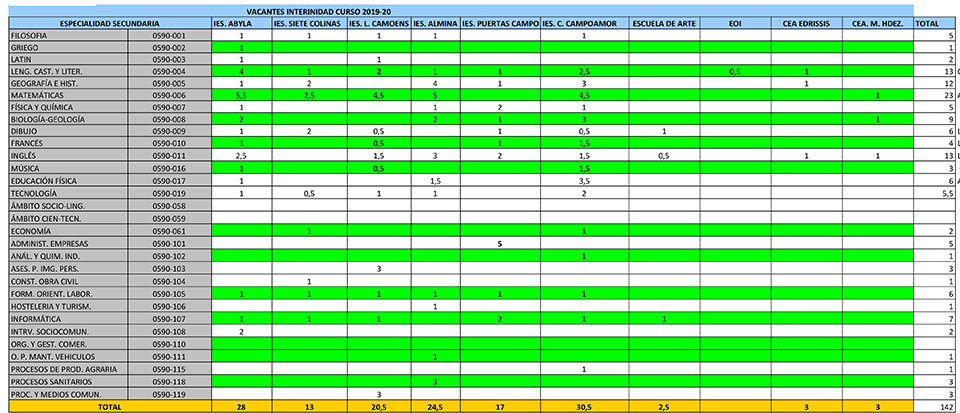Click the IES. ABYLA column total '28'

[x=242, y=406]
